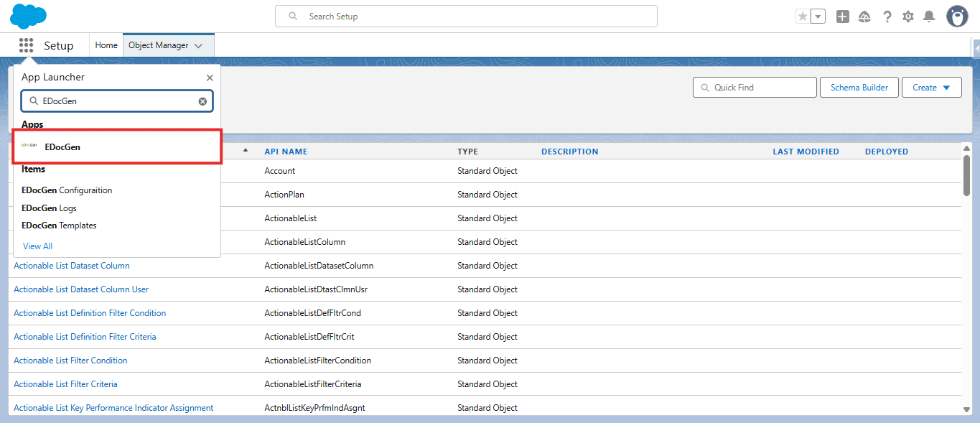This screenshot has height=423, width=980.
Task: Open the Trailhead guidance icon
Action: tap(864, 16)
